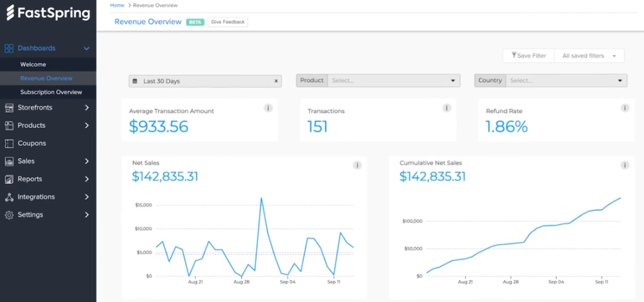Viewport: 644px width, 302px height.
Task: Click the 1.86% refund rate value
Action: (506, 126)
